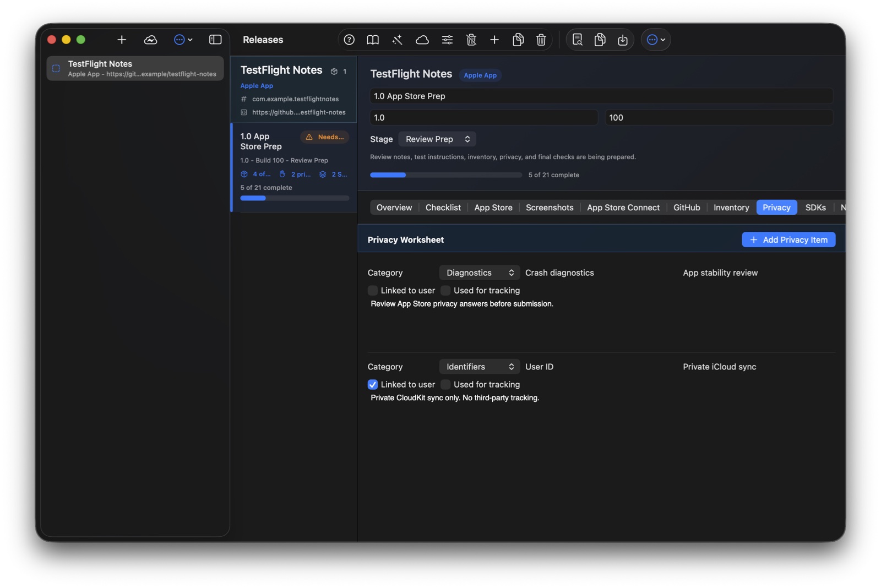Click the Private CloudKit sync only note
The width and height of the screenshot is (881, 588).
[x=455, y=398]
